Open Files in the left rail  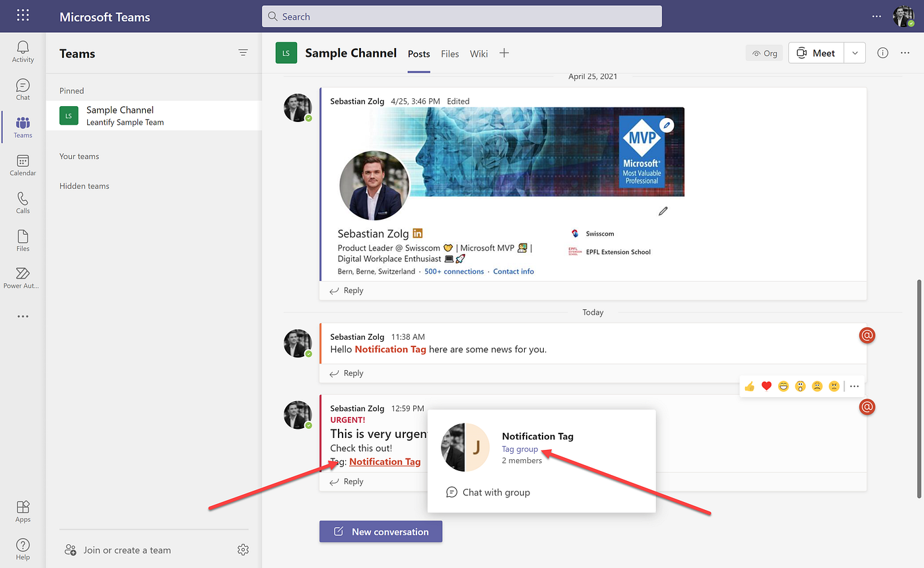click(x=23, y=241)
